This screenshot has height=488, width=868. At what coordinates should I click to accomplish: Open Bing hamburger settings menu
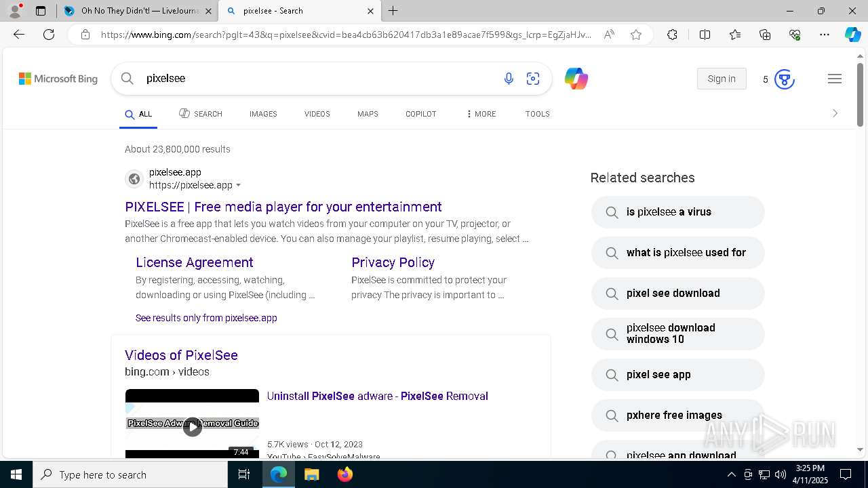pyautogui.click(x=835, y=79)
